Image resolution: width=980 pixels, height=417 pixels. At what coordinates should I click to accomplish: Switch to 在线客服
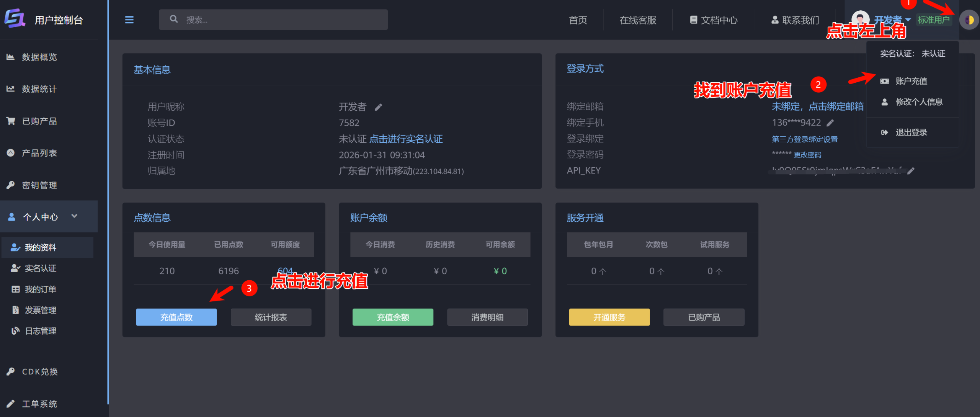coord(638,20)
